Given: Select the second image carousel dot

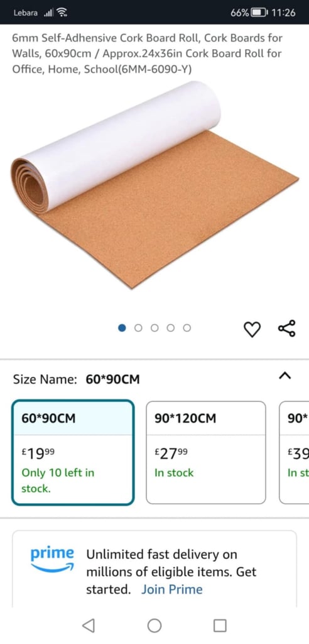Looking at the screenshot, I should (138, 328).
